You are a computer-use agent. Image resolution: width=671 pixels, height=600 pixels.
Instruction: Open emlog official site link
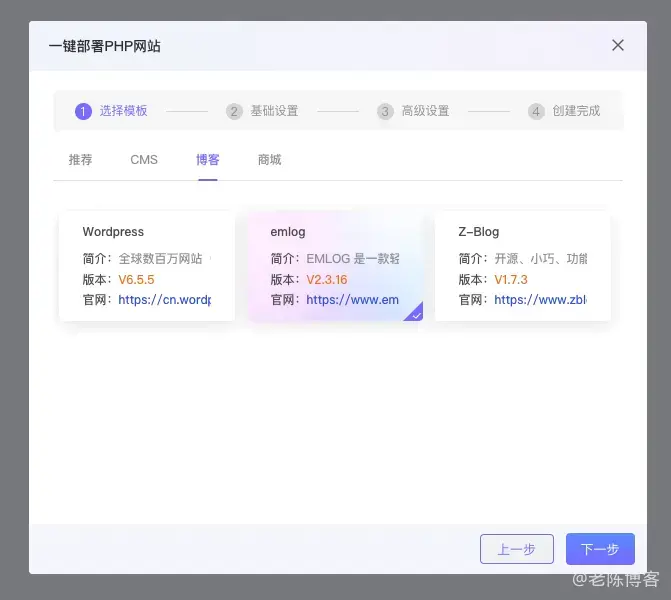(x=352, y=300)
